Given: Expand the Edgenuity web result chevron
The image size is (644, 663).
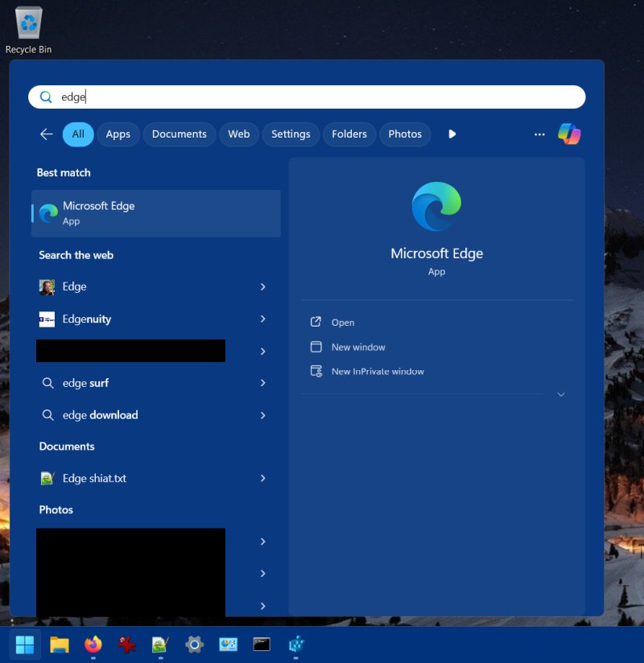Looking at the screenshot, I should click(x=262, y=319).
